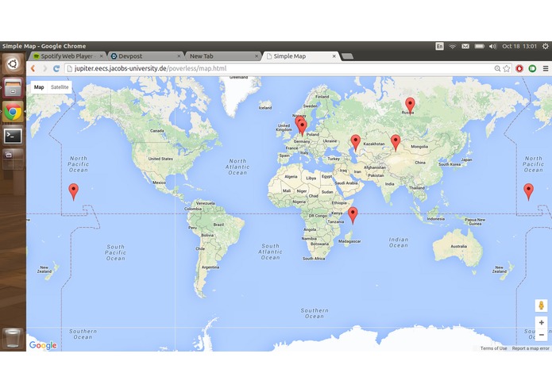552x392 pixels.
Task: Click the green extension icon in the toolbar
Action: point(532,68)
